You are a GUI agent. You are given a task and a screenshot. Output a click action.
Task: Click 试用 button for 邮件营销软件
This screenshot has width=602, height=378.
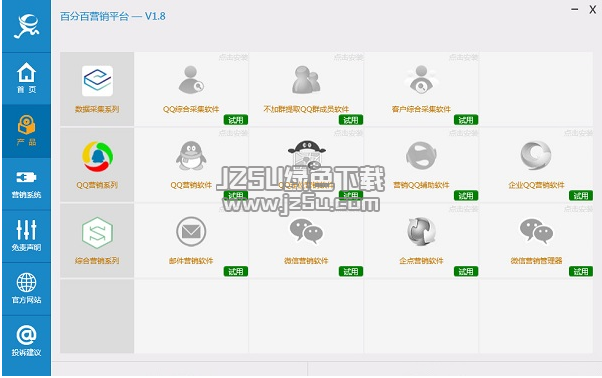click(236, 272)
